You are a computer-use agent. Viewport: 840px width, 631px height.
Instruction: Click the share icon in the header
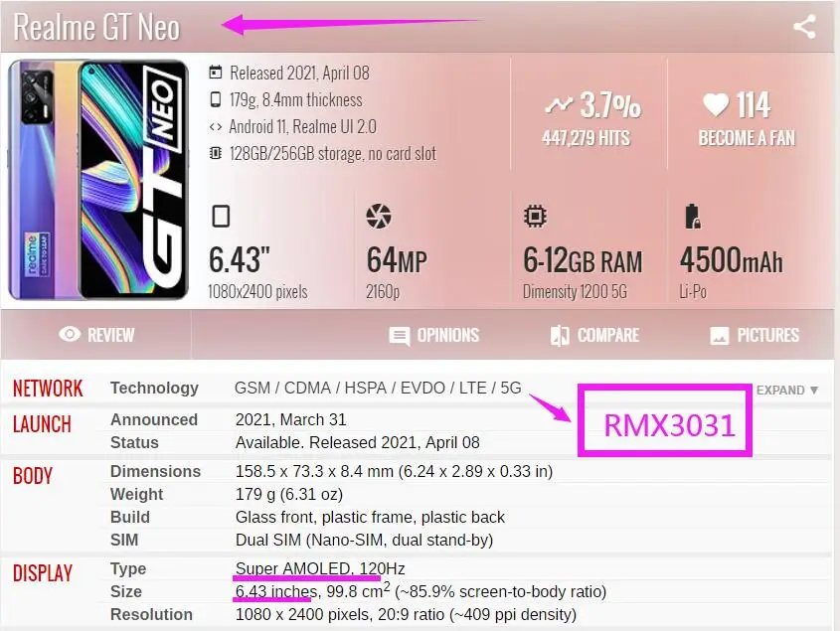tap(804, 27)
